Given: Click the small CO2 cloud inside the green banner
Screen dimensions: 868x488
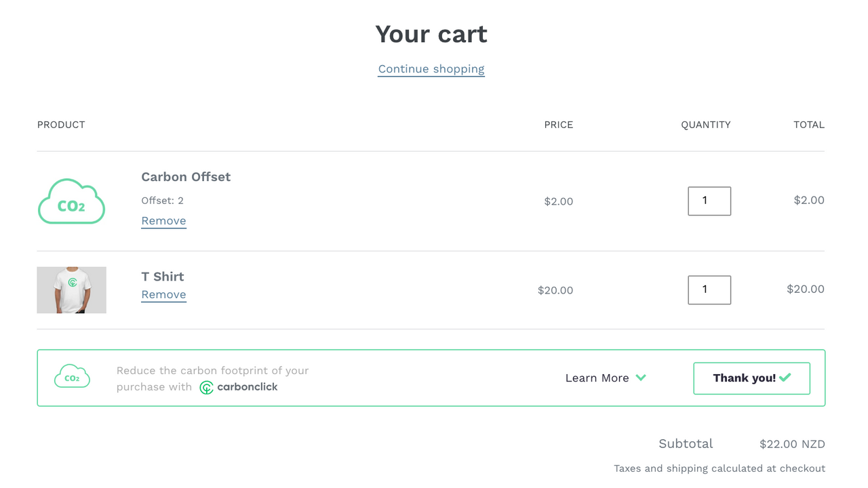Looking at the screenshot, I should [x=72, y=376].
